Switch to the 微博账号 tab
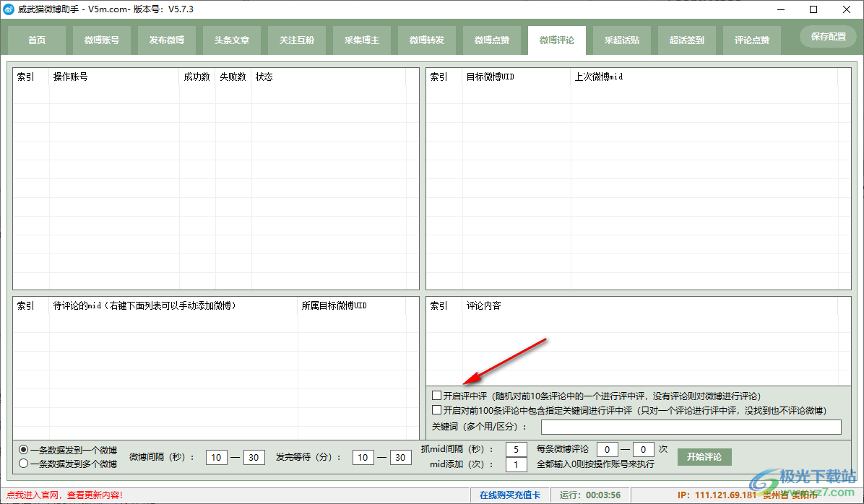This screenshot has width=864, height=504. tap(102, 40)
